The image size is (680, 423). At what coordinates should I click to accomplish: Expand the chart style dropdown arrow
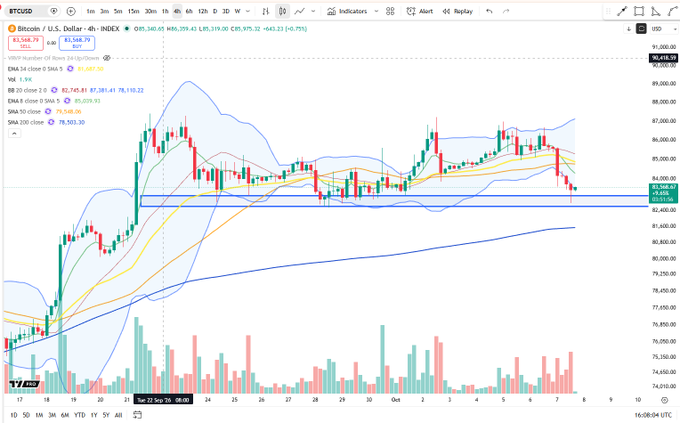pyautogui.click(x=313, y=11)
